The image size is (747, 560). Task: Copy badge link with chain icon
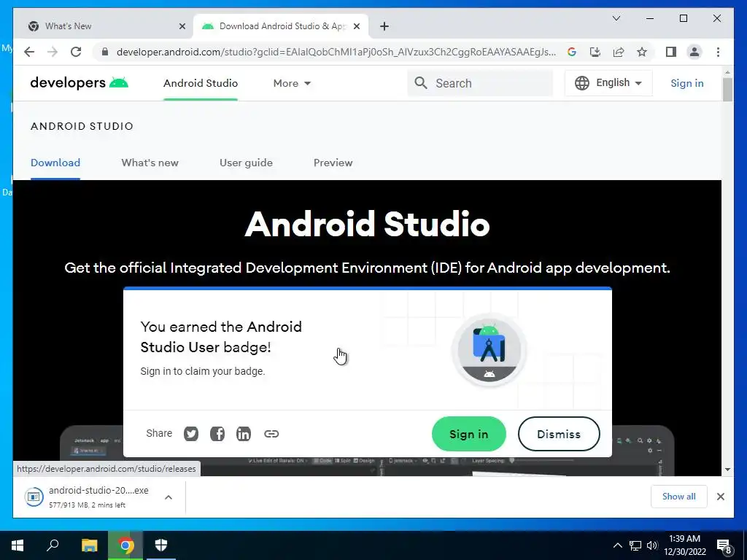[x=271, y=434]
